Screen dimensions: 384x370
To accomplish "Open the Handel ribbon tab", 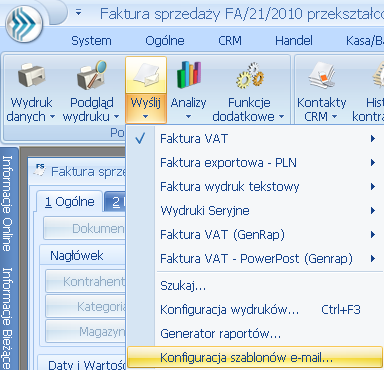I will 294,41.
